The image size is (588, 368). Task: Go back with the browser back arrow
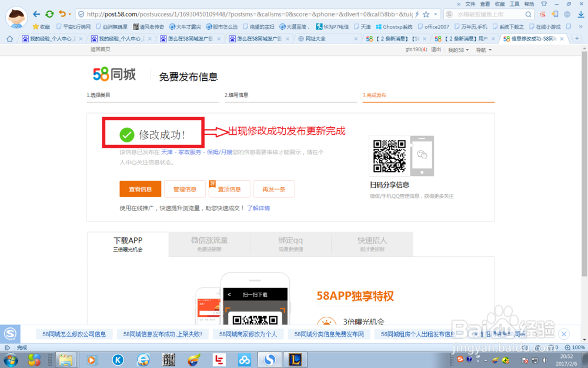pos(36,14)
